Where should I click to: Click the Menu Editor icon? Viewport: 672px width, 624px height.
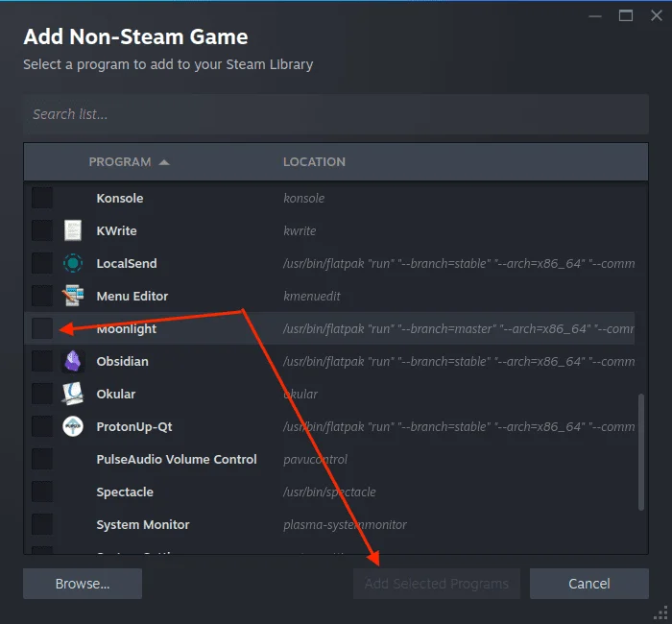click(x=73, y=296)
